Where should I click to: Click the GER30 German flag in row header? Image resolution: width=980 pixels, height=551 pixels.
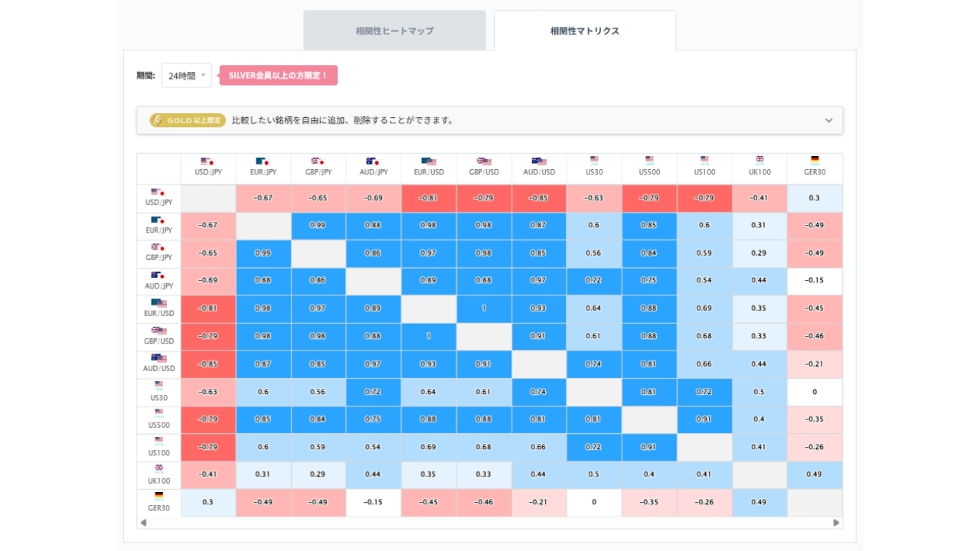coord(158,495)
